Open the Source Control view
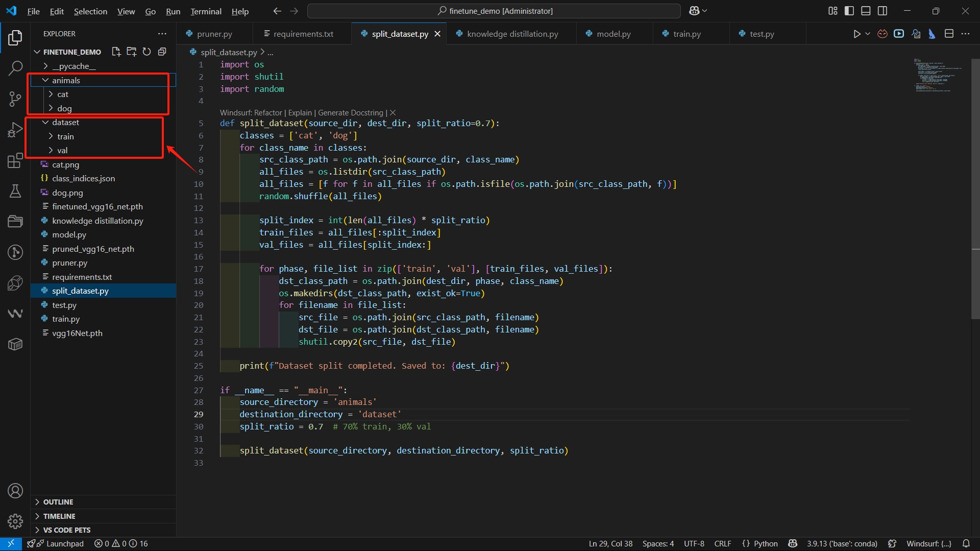980x551 pixels. pyautogui.click(x=15, y=99)
